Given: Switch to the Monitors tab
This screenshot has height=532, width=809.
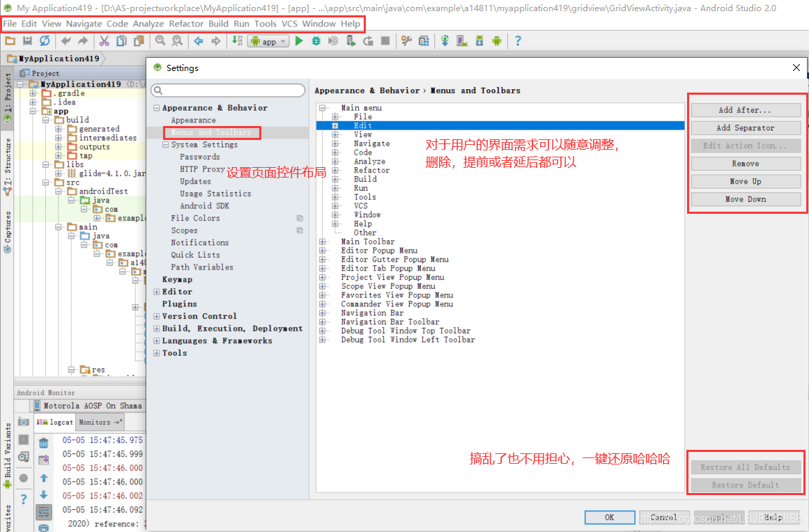Looking at the screenshot, I should pyautogui.click(x=100, y=422).
